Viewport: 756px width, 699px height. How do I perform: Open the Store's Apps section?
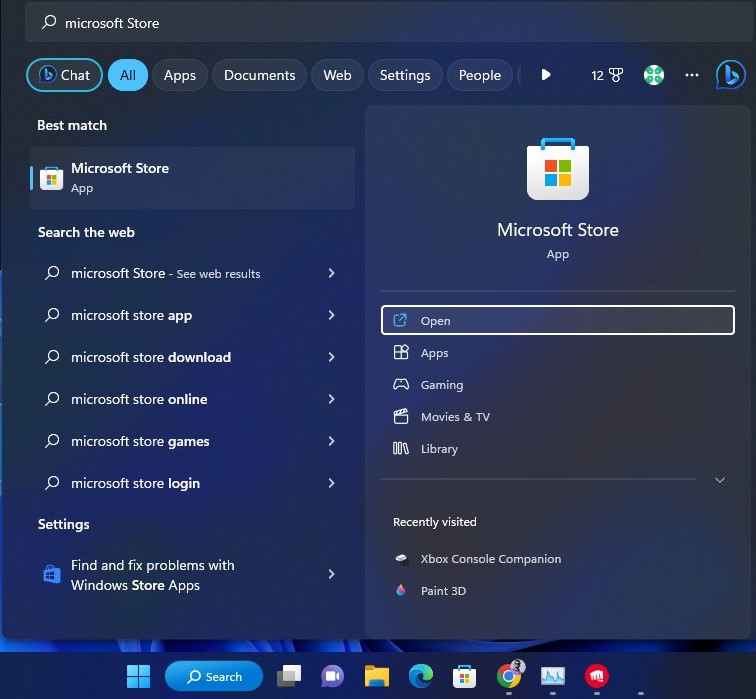tap(558, 353)
